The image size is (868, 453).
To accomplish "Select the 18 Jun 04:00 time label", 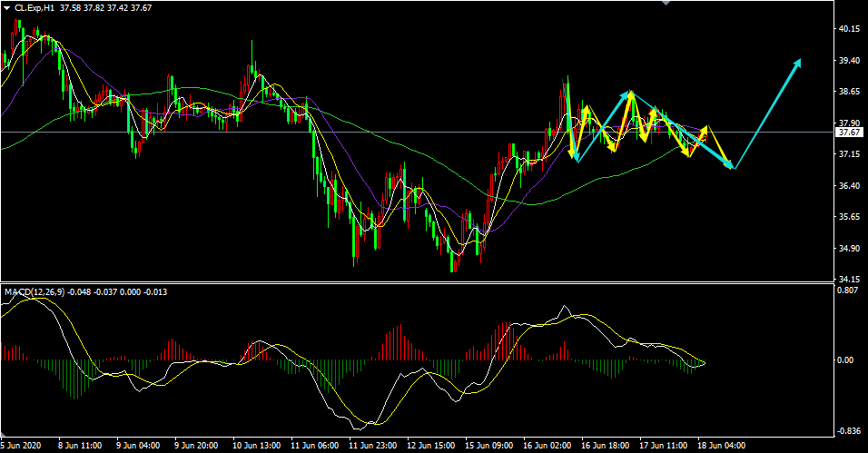I will [x=724, y=446].
